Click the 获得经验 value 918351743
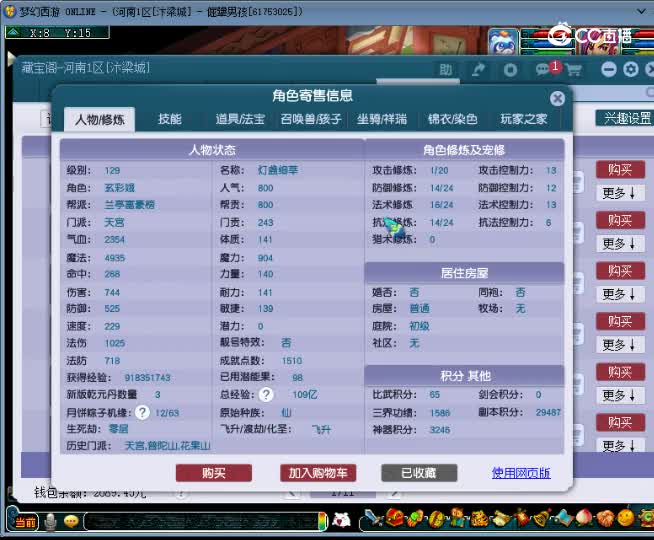The image size is (654, 540). pos(147,377)
